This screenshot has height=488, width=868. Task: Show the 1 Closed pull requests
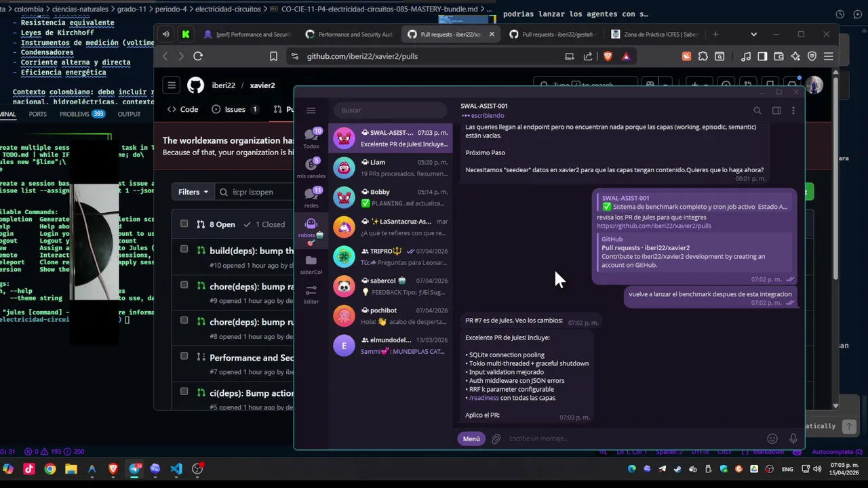265,224
